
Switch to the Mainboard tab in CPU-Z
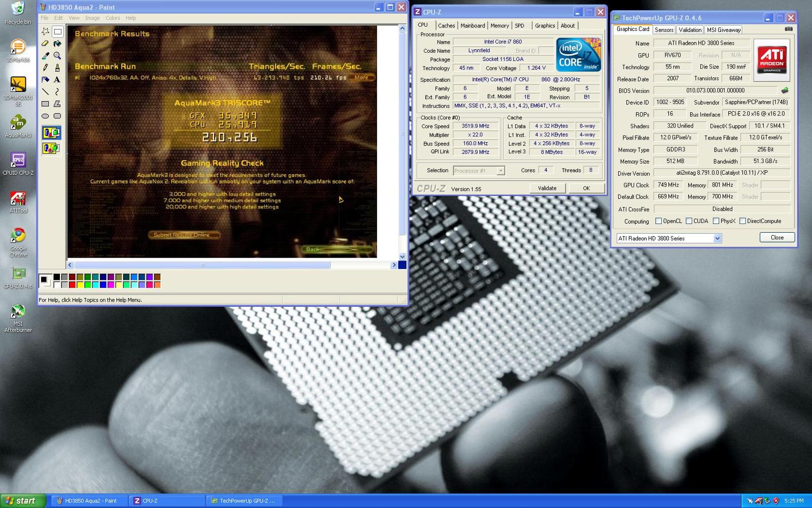pos(472,25)
